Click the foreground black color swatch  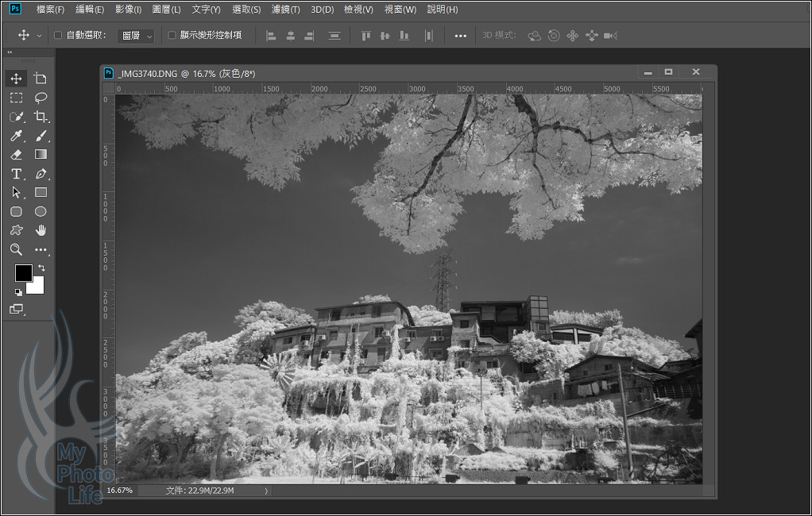pyautogui.click(x=23, y=273)
